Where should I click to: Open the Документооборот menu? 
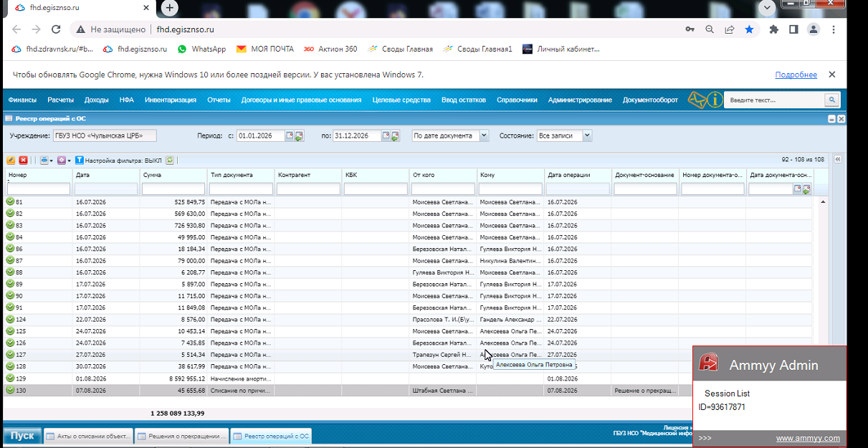[650, 100]
